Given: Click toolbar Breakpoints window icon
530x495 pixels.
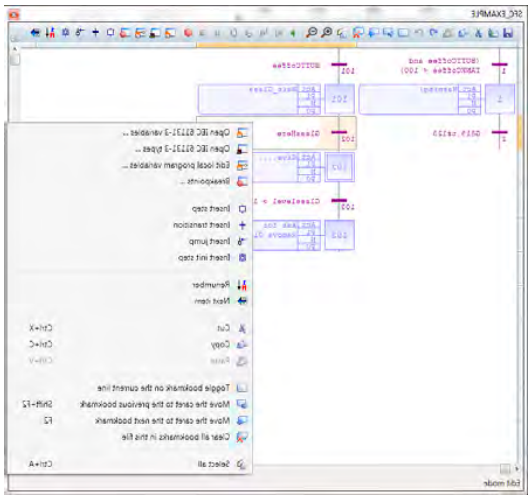Looking at the screenshot, I should tap(125, 33).
